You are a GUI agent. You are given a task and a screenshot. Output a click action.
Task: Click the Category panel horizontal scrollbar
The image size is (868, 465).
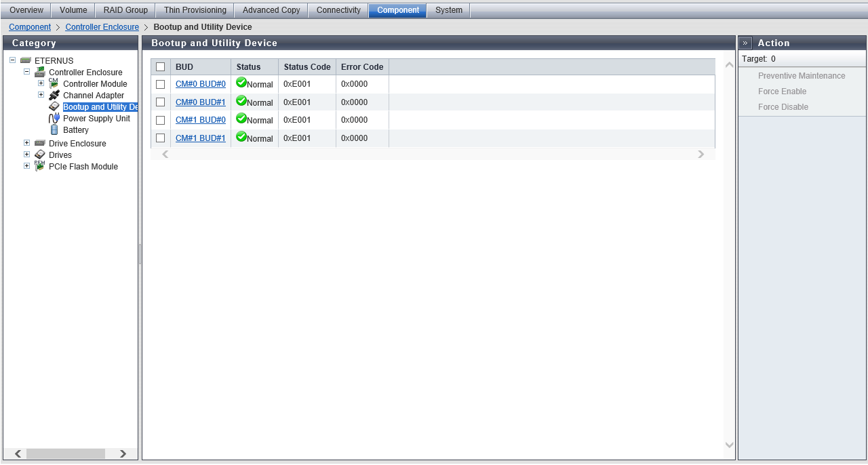[x=66, y=453]
